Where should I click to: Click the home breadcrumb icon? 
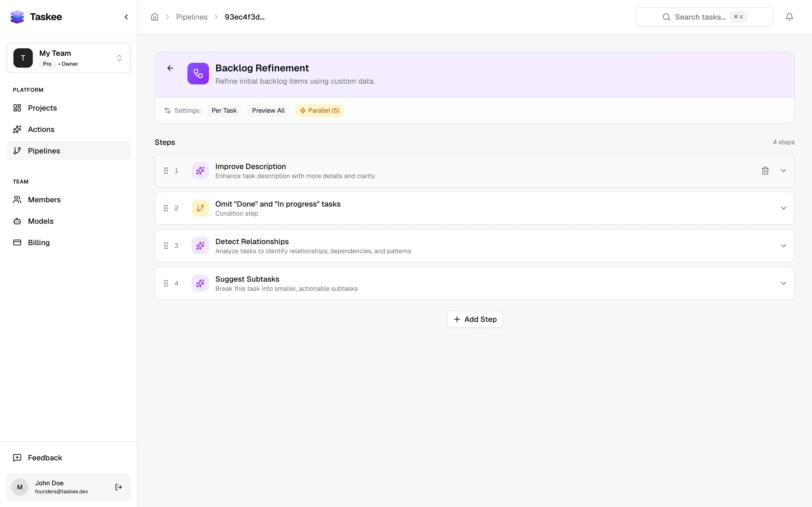tap(155, 17)
